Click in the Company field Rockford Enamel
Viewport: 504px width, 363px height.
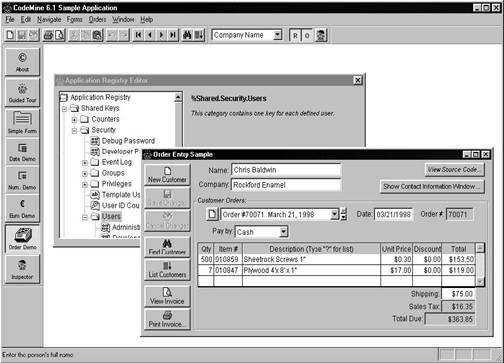(286, 185)
